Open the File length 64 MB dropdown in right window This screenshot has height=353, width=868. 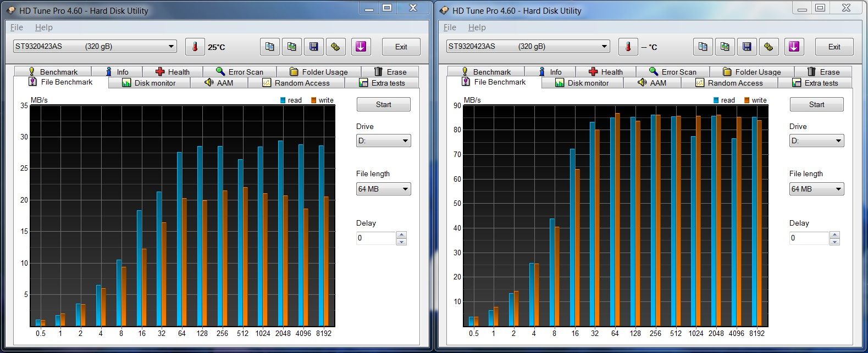pyautogui.click(x=816, y=189)
